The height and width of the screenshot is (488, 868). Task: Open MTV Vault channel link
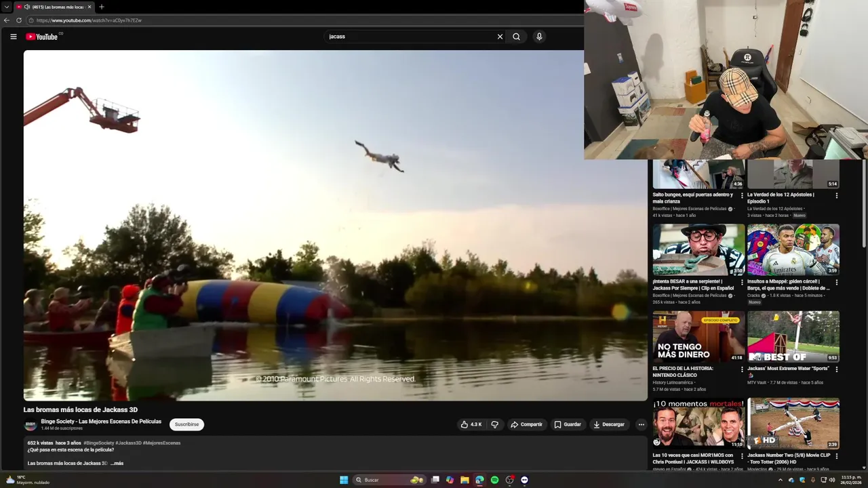[757, 382]
